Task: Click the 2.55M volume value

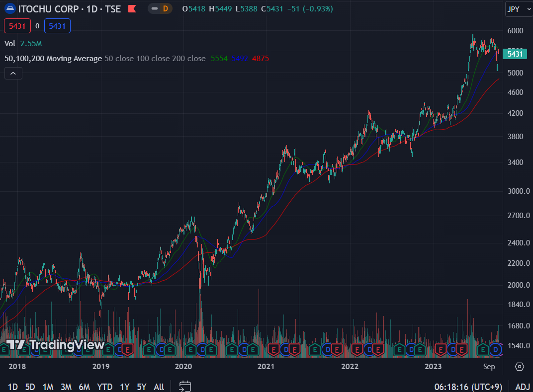Action: pos(31,44)
